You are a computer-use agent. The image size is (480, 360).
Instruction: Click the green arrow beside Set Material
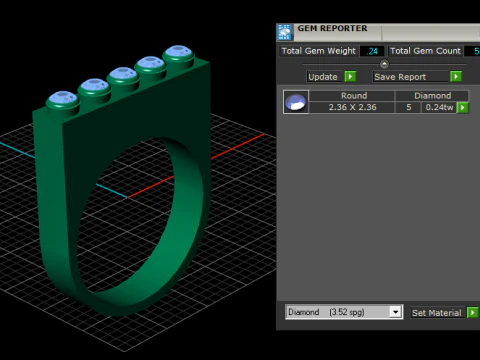tap(473, 313)
